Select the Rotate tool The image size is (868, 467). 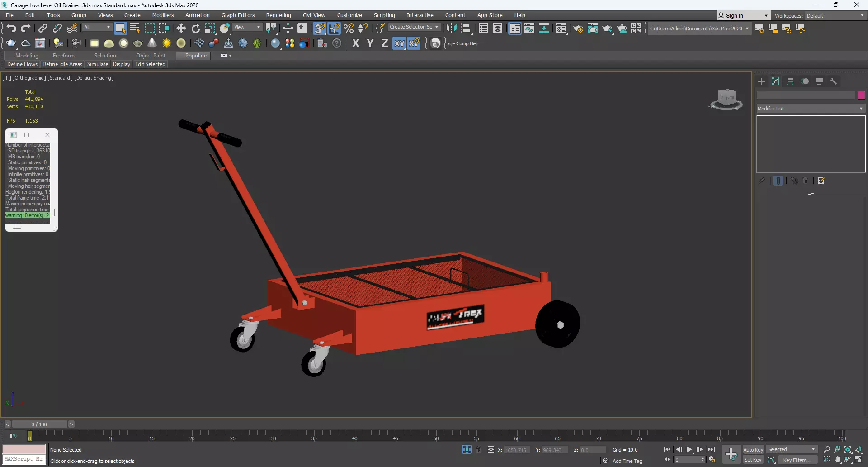pos(196,29)
